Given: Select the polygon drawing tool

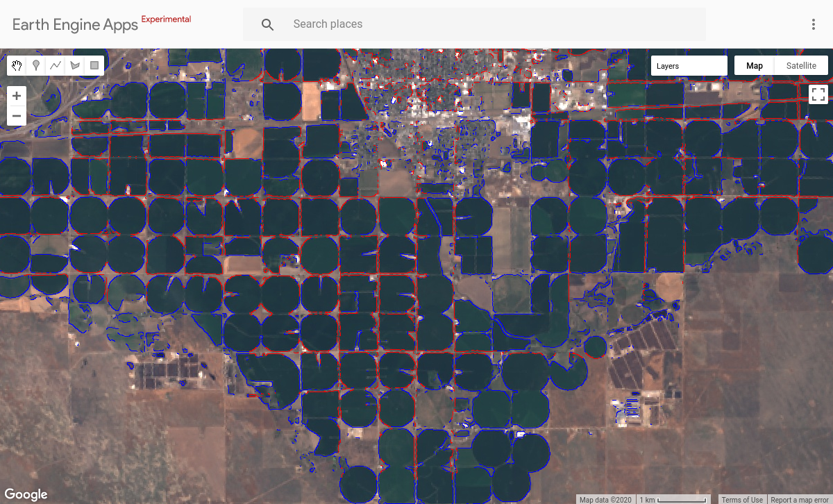Looking at the screenshot, I should 74,65.
